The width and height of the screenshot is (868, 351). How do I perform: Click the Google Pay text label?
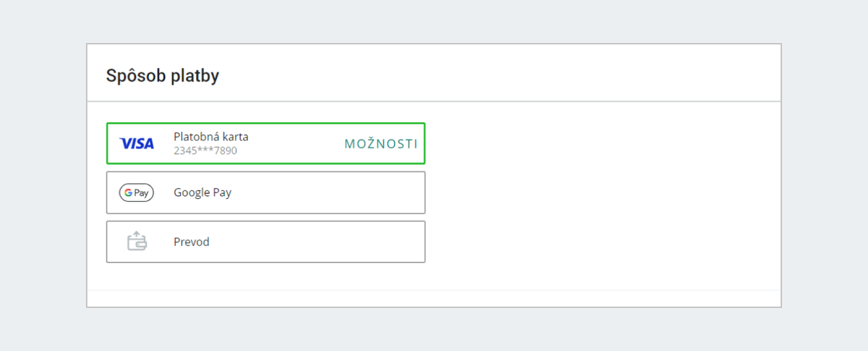click(x=203, y=193)
